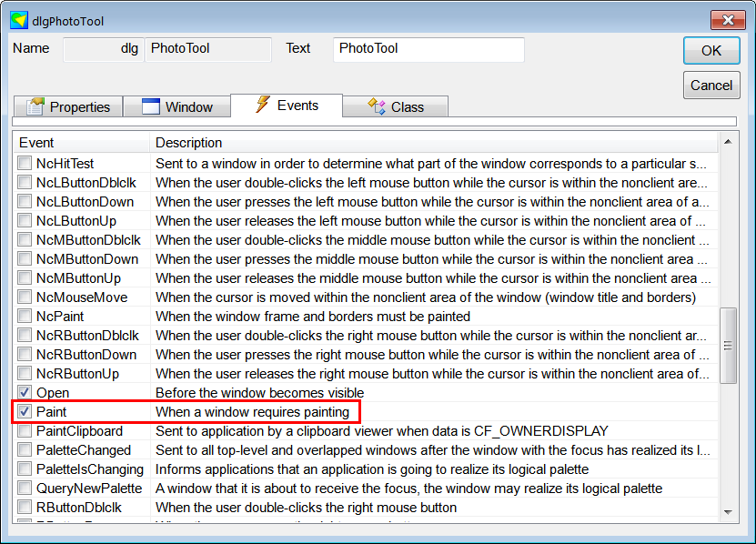Screen dimensions: 756x544
Task: Click the Window tab icon
Action: 151,106
